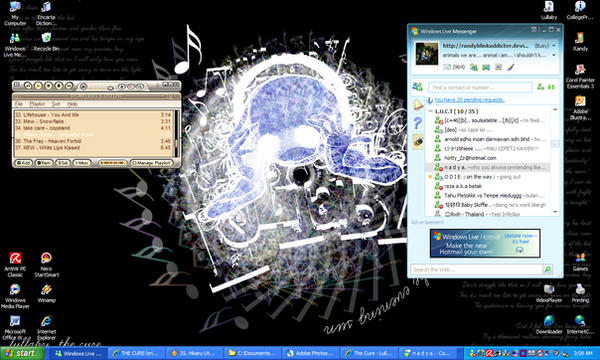Click Messenger profile display picture
Screen dimensions: 600x360
point(427,53)
